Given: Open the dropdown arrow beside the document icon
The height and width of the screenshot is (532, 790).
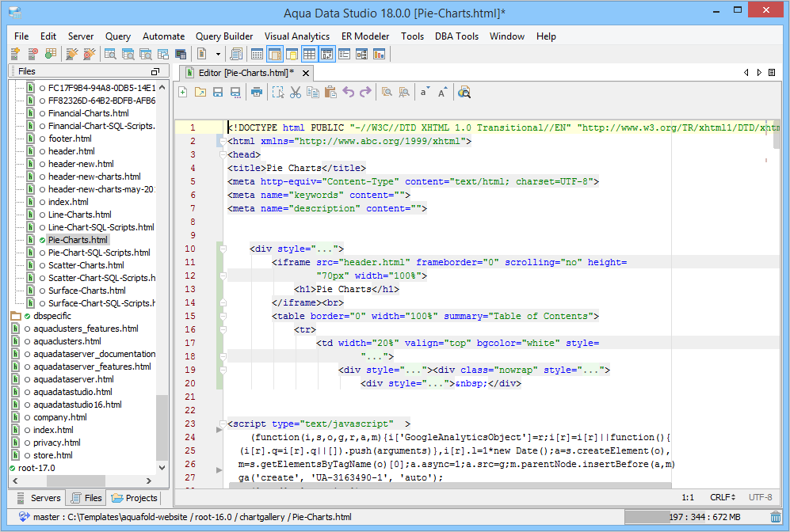Looking at the screenshot, I should click(x=218, y=54).
